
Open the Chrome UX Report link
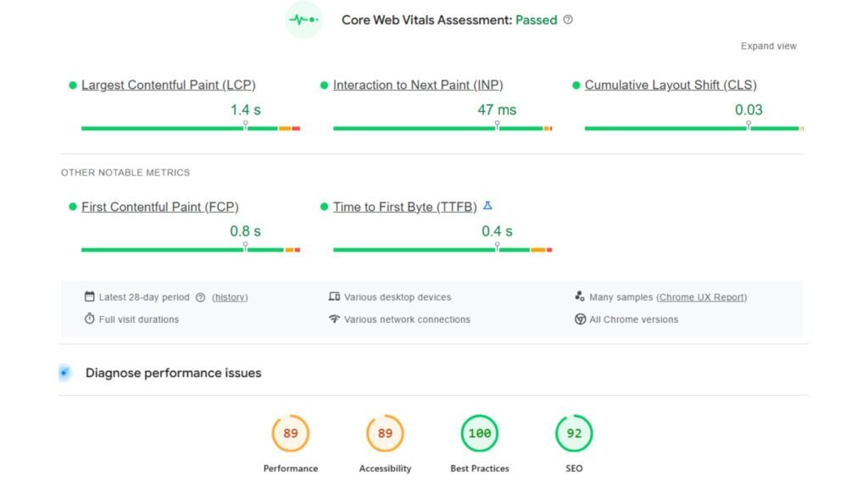[x=702, y=297]
